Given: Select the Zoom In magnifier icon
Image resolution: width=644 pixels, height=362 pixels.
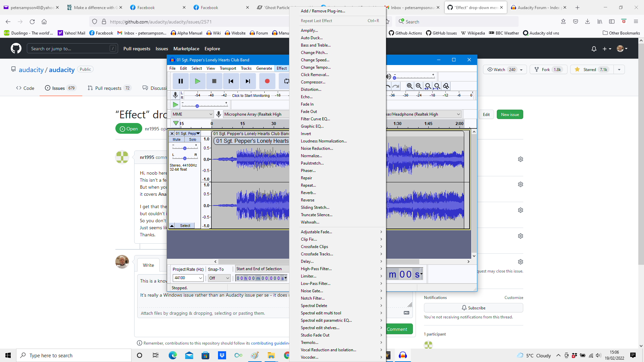Looking at the screenshot, I should (409, 86).
